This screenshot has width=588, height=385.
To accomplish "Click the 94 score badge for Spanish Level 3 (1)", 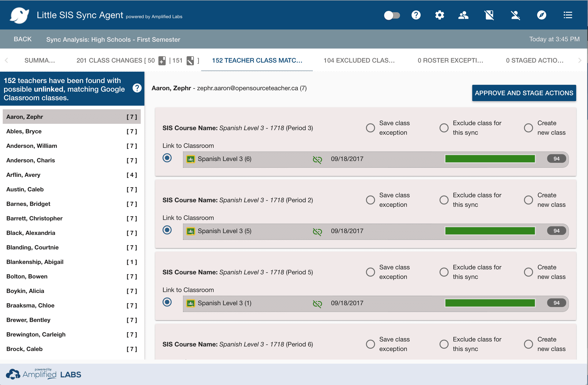I will 556,303.
